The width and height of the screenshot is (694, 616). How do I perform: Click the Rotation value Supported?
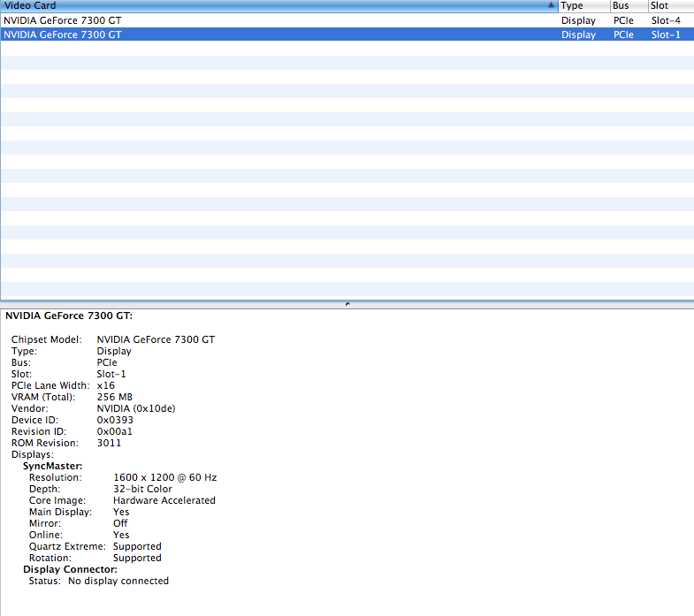pos(137,558)
